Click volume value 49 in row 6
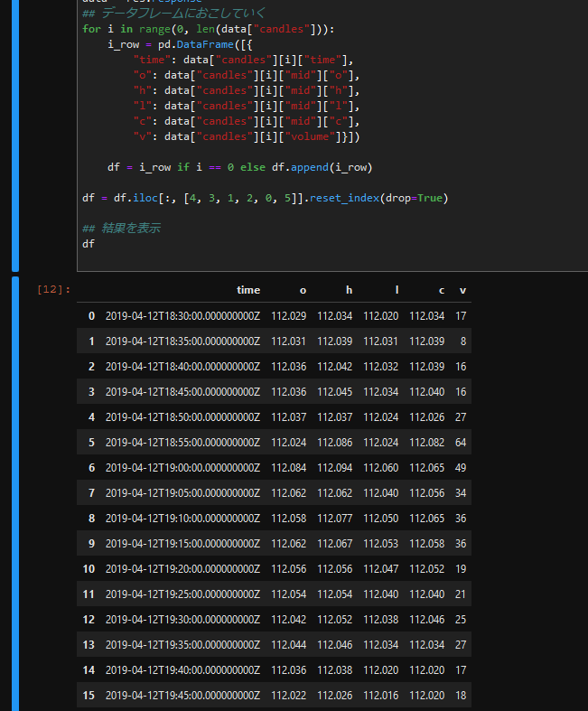The height and width of the screenshot is (711, 588). pos(461,468)
